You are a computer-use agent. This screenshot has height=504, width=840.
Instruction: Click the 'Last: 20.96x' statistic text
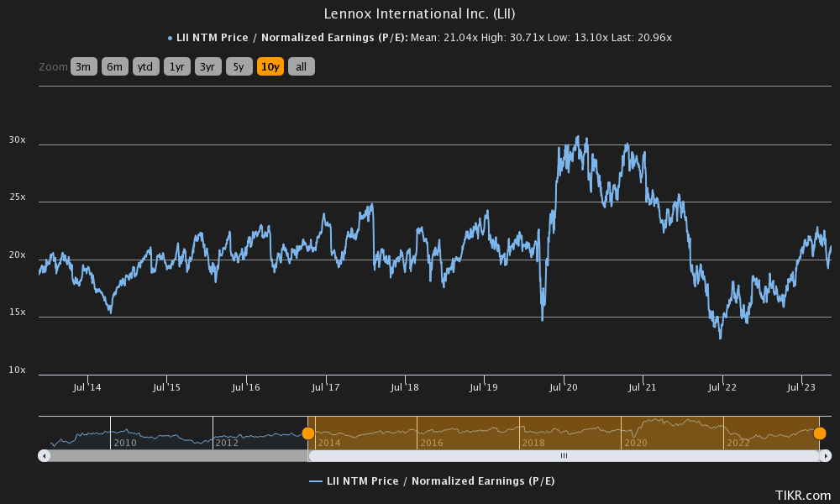[642, 38]
